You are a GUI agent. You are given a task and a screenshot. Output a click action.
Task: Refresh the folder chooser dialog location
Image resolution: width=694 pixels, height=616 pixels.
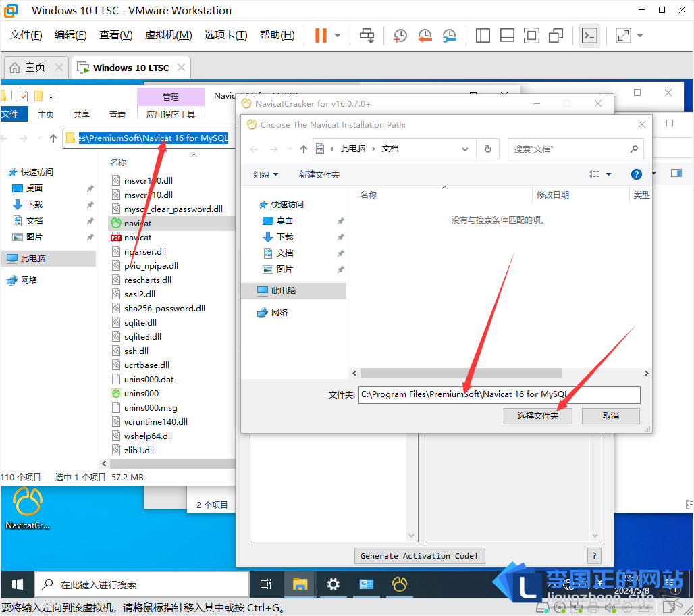pyautogui.click(x=487, y=149)
